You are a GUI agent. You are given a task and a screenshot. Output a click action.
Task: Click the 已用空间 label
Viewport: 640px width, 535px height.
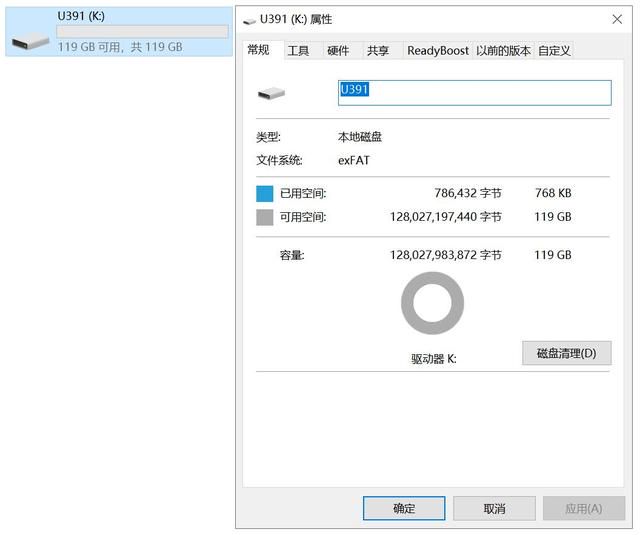point(303,193)
